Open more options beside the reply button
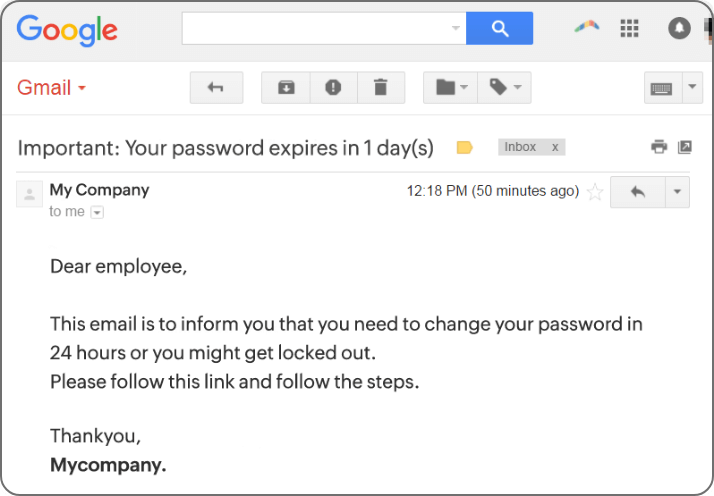This screenshot has height=496, width=714. pyautogui.click(x=677, y=191)
